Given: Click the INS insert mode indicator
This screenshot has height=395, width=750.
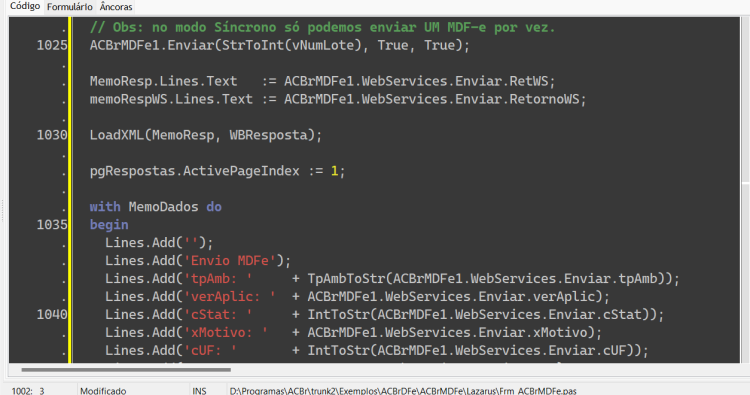Looking at the screenshot, I should coord(199,391).
